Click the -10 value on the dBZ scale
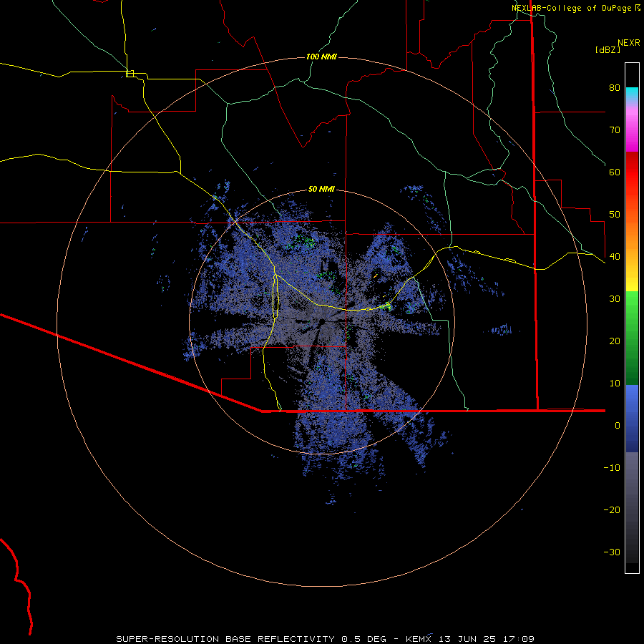The height and width of the screenshot is (644, 644). point(612,467)
